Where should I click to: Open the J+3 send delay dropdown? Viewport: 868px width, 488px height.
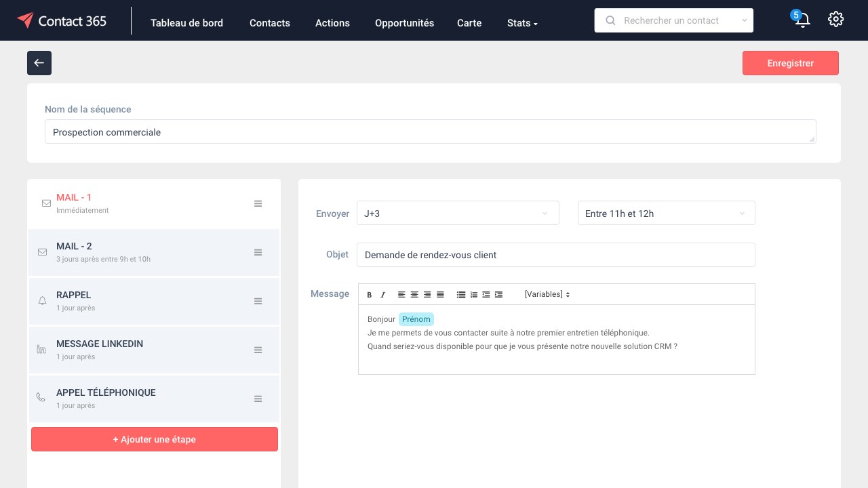pyautogui.click(x=458, y=213)
